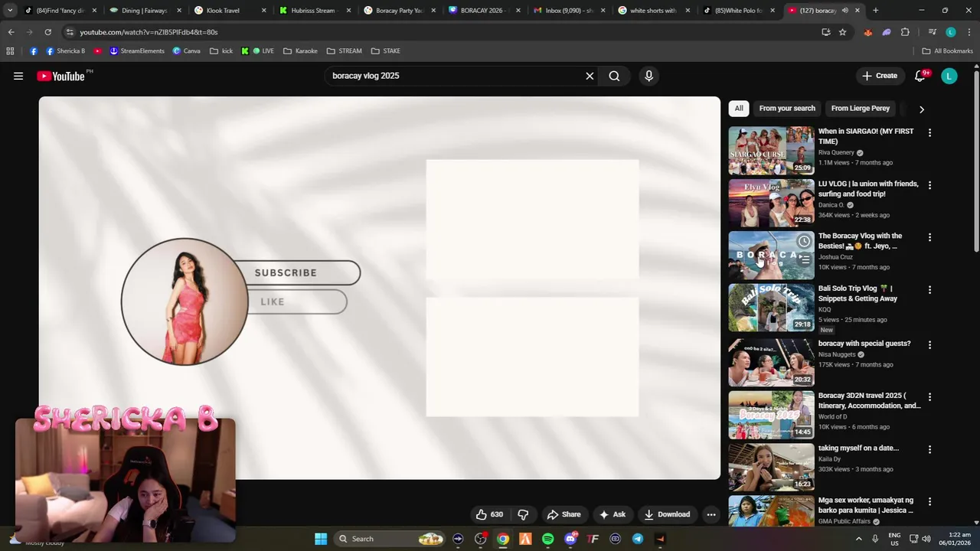Open LU VLOG la union thumbnail

[x=771, y=203]
